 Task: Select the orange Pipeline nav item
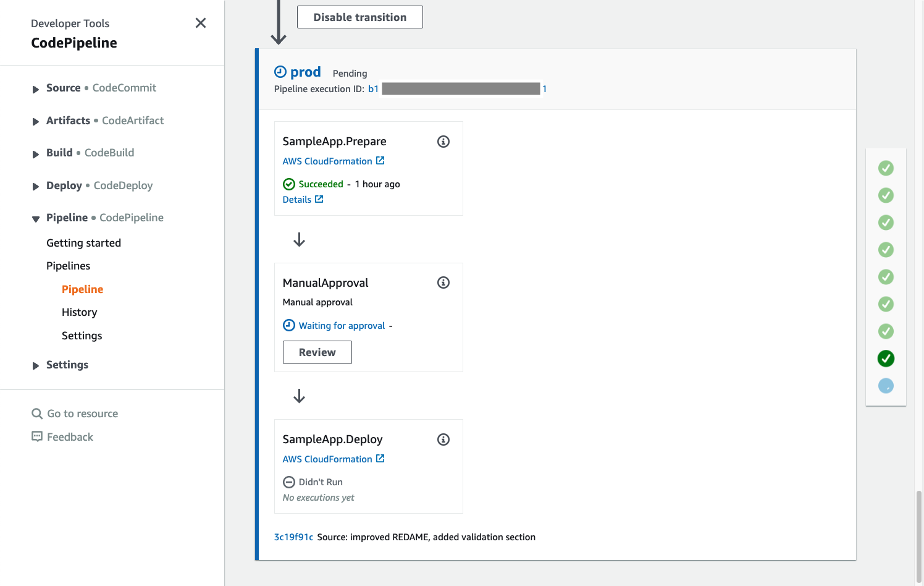pyautogui.click(x=82, y=289)
